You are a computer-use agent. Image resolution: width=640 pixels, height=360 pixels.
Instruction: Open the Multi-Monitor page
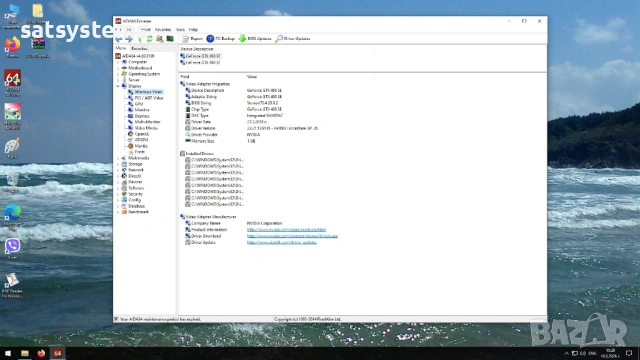[x=144, y=122]
